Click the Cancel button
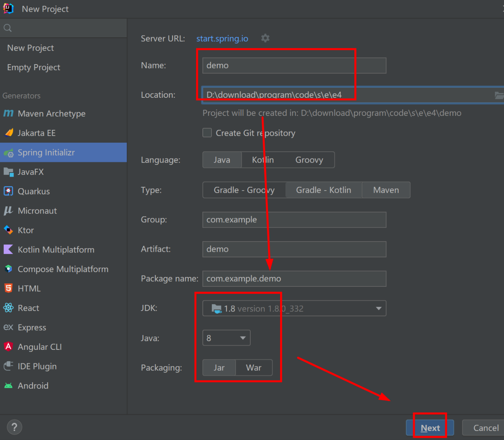This screenshot has height=440, width=504. [x=483, y=428]
